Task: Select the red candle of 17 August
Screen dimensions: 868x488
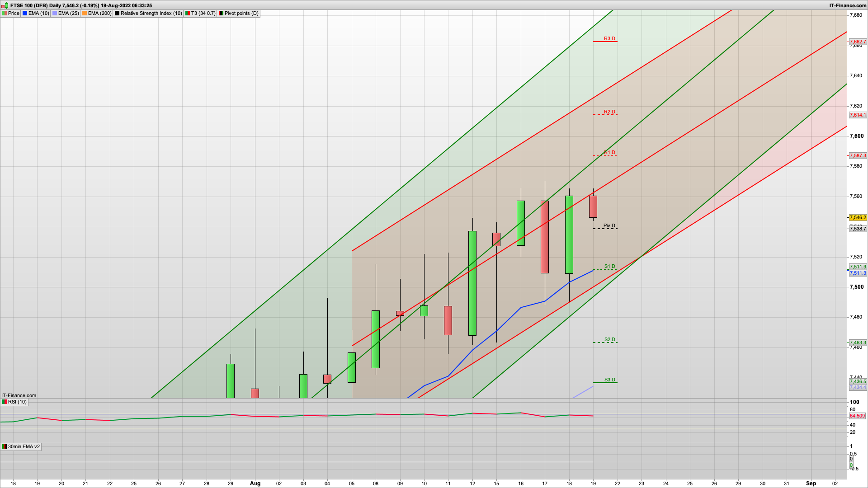Action: click(x=545, y=237)
